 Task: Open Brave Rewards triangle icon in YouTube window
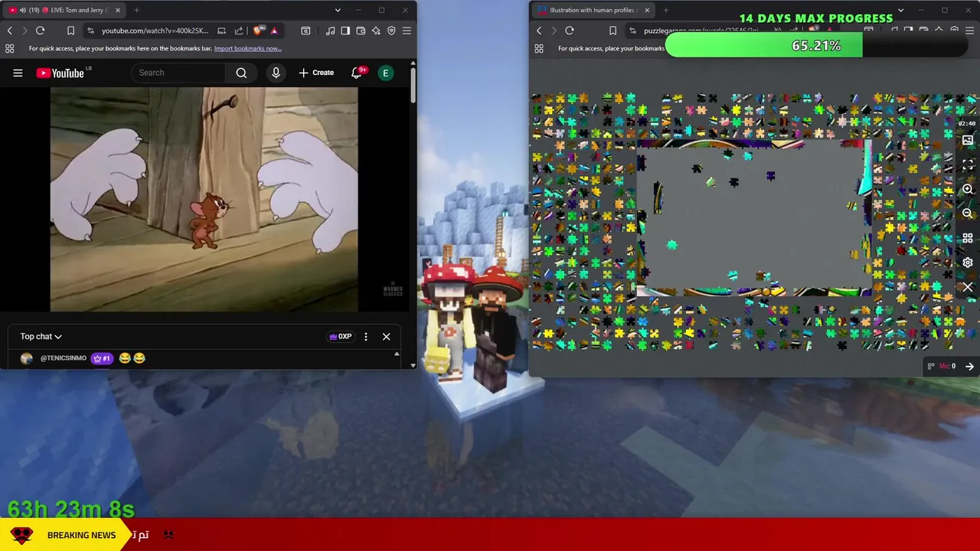click(273, 31)
